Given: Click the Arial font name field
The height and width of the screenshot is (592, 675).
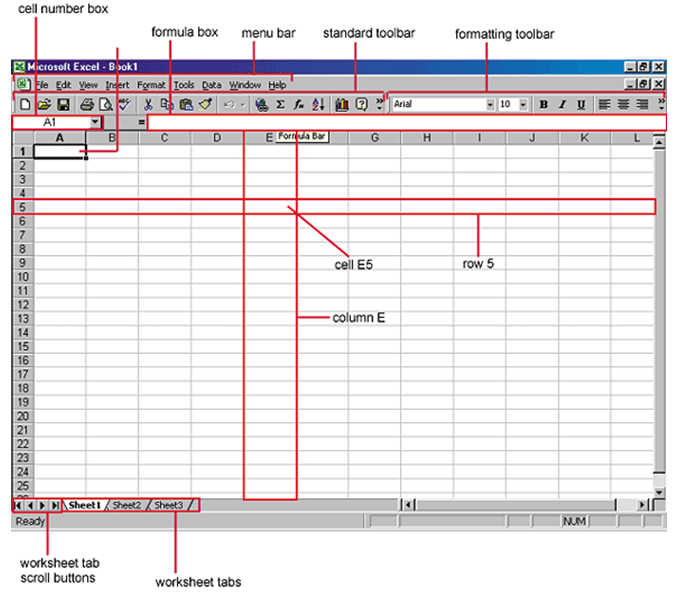Looking at the screenshot, I should tap(439, 104).
